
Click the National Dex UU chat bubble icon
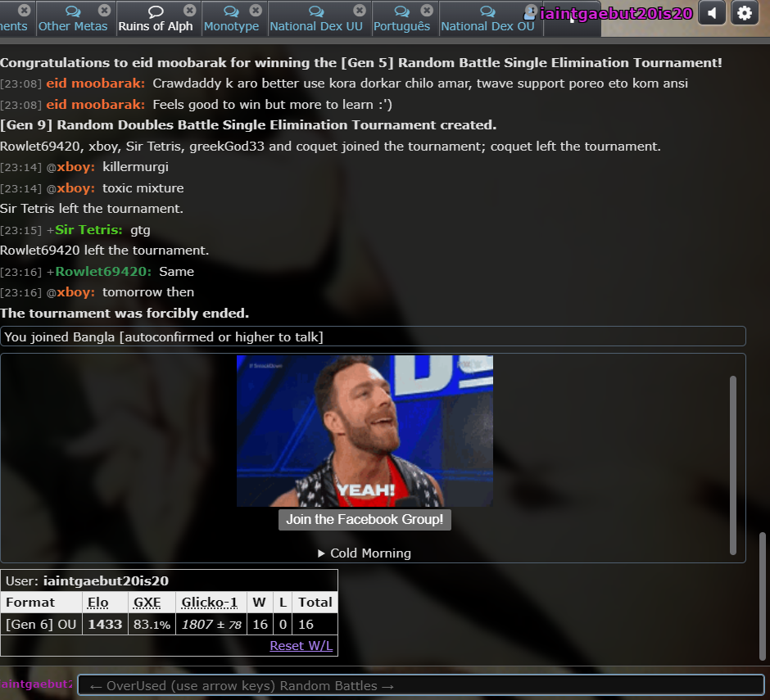click(x=316, y=11)
